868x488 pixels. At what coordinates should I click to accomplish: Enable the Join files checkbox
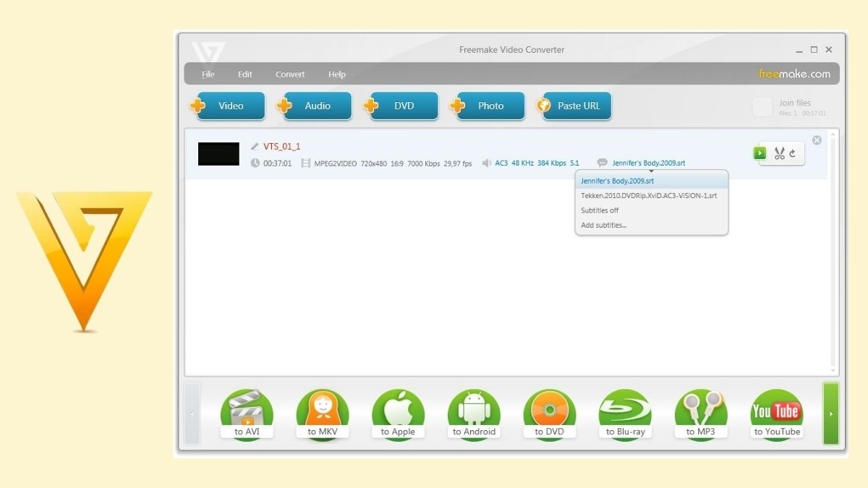coord(762,106)
